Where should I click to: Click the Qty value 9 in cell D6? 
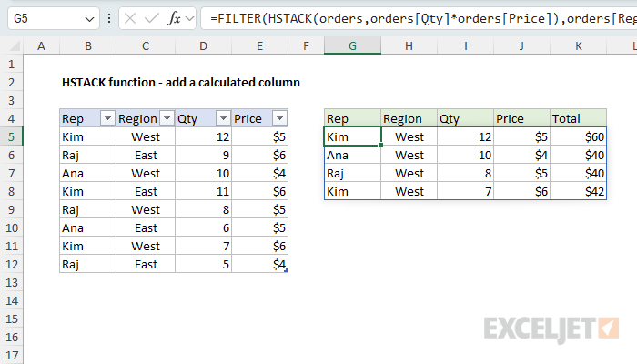point(203,156)
